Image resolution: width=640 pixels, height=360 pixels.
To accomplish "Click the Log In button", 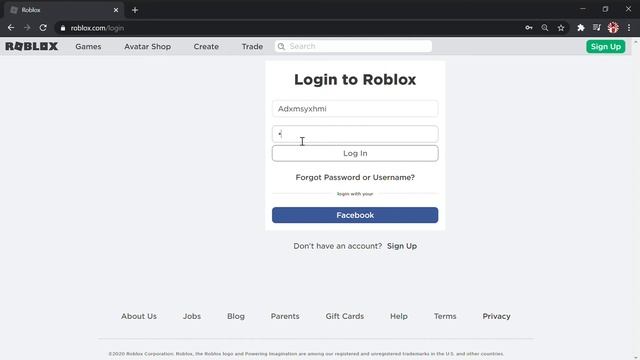I will pos(355,153).
